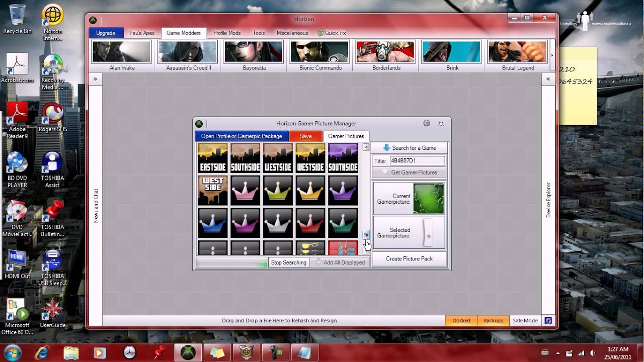Click the search progress bar
The width and height of the screenshot is (644, 362).
point(232,262)
